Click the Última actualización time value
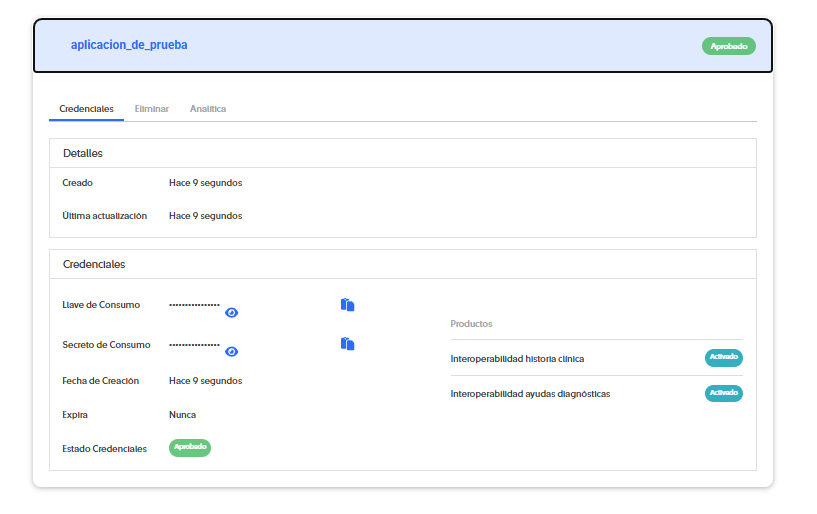The image size is (817, 514). (205, 216)
